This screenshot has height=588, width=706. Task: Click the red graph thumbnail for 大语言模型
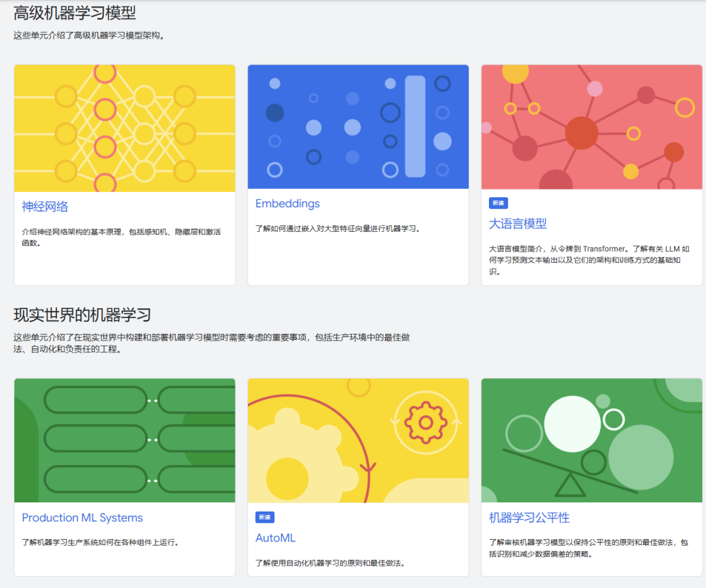(592, 127)
